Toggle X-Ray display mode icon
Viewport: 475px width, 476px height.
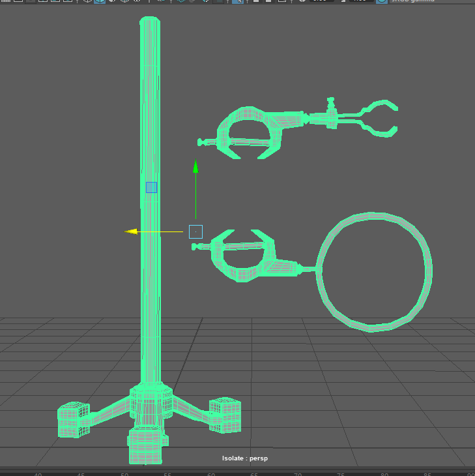(x=255, y=1)
